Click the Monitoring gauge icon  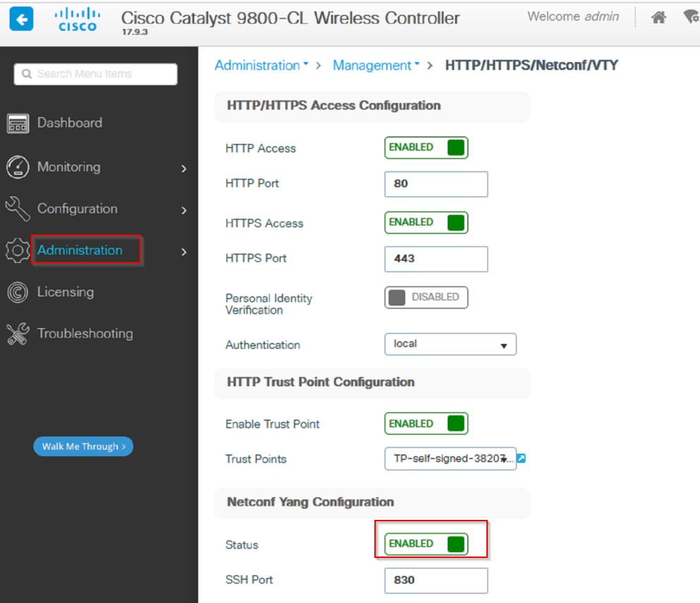(18, 167)
